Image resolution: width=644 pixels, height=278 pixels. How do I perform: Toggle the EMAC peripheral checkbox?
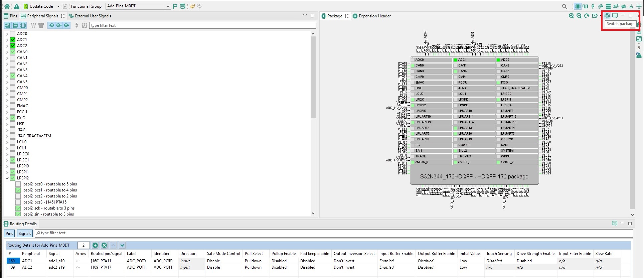[x=13, y=106]
